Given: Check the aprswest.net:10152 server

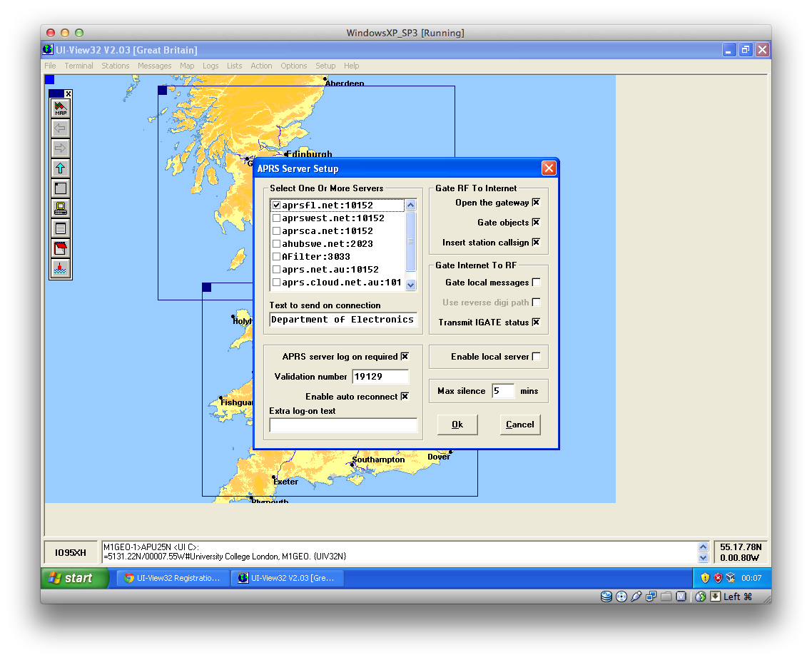Looking at the screenshot, I should coord(277,218).
